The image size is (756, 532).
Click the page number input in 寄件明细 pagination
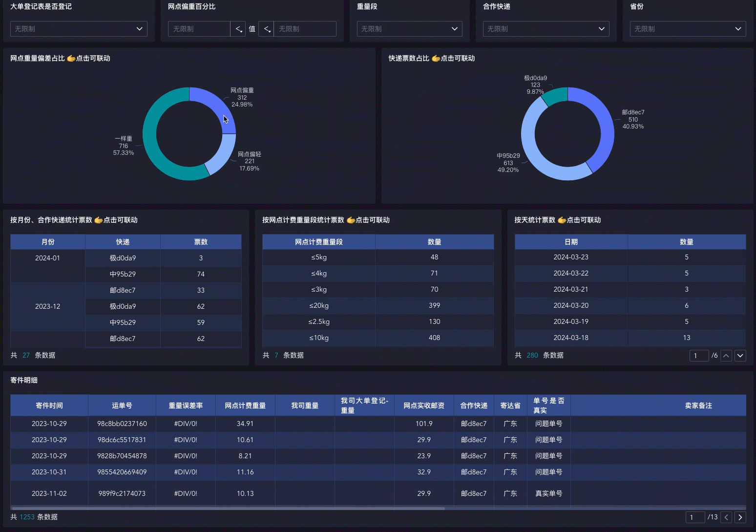[x=695, y=517]
